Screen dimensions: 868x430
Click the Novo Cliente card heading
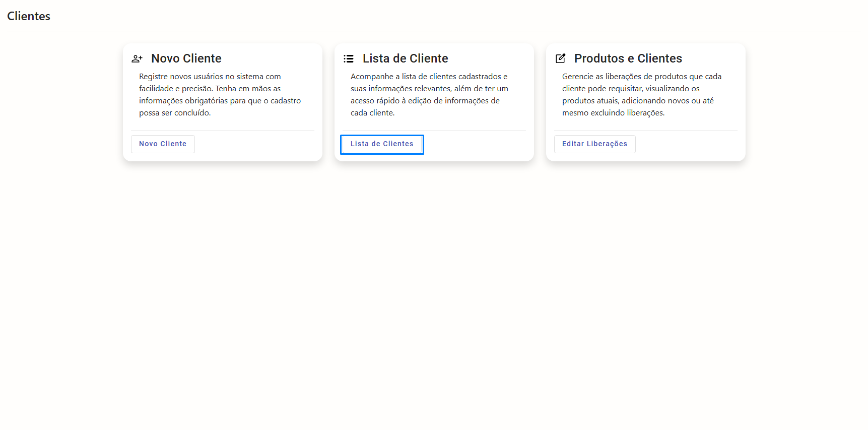click(x=186, y=58)
